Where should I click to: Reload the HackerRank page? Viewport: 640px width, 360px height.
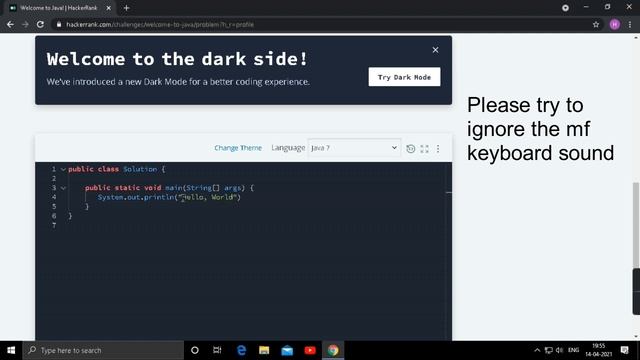tap(40, 24)
